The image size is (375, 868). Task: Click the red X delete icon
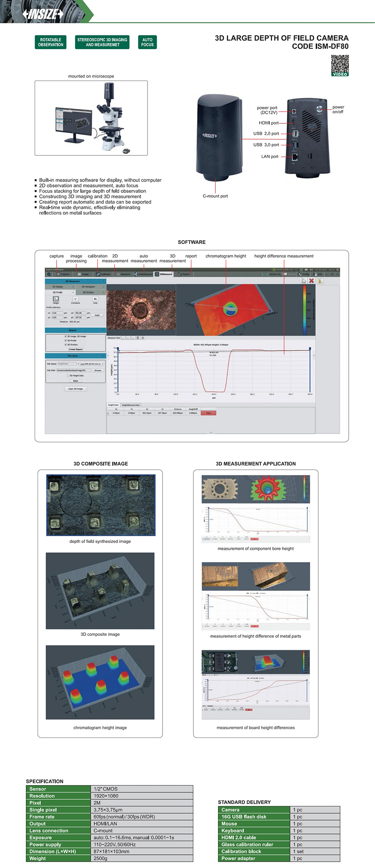tap(311, 281)
